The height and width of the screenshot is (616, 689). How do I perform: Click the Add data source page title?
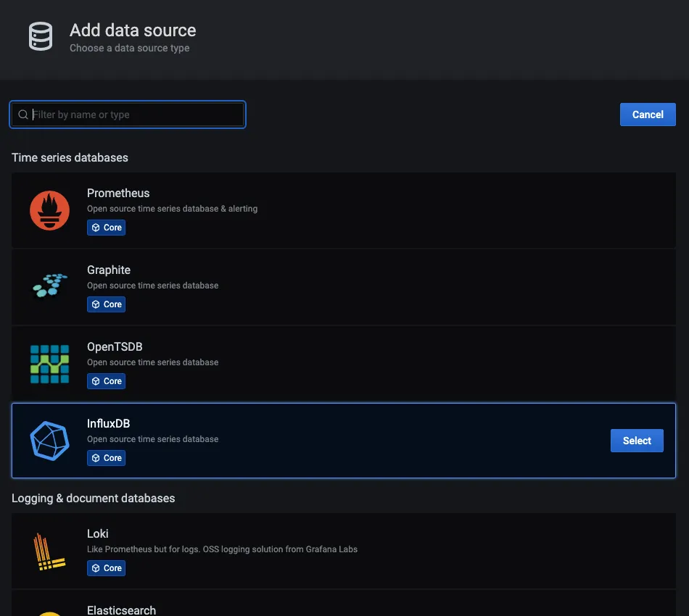pos(133,30)
